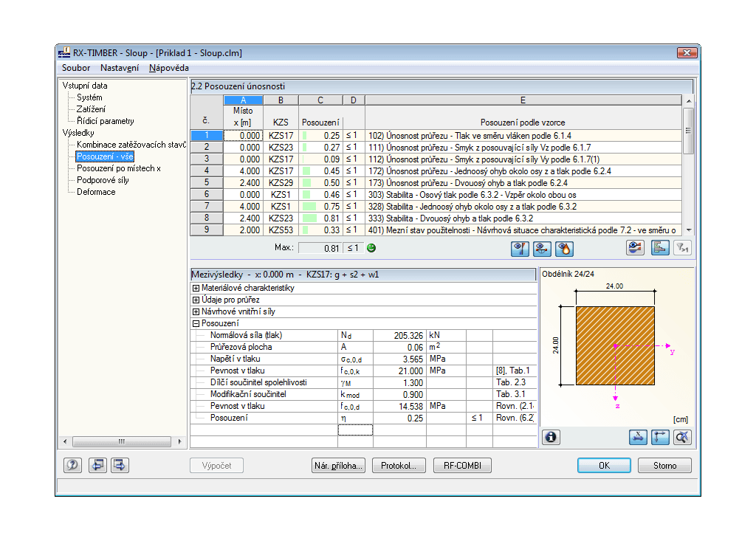This screenshot has height=541, width=756.
Task: Click the empty focused cell below η
Action: (355, 430)
